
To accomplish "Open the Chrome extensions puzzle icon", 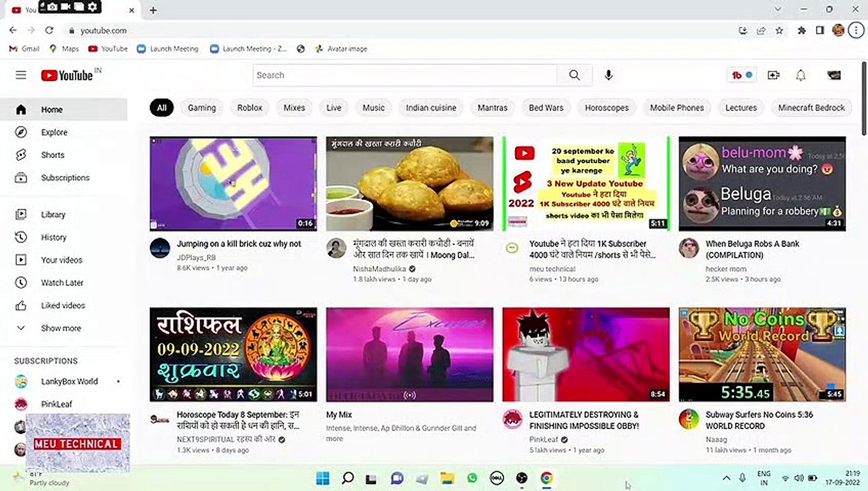I will [802, 30].
